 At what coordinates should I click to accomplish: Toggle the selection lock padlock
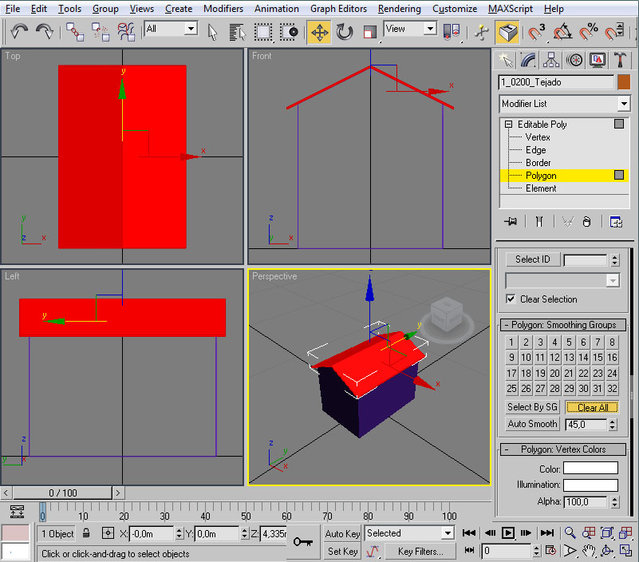pyautogui.click(x=87, y=534)
